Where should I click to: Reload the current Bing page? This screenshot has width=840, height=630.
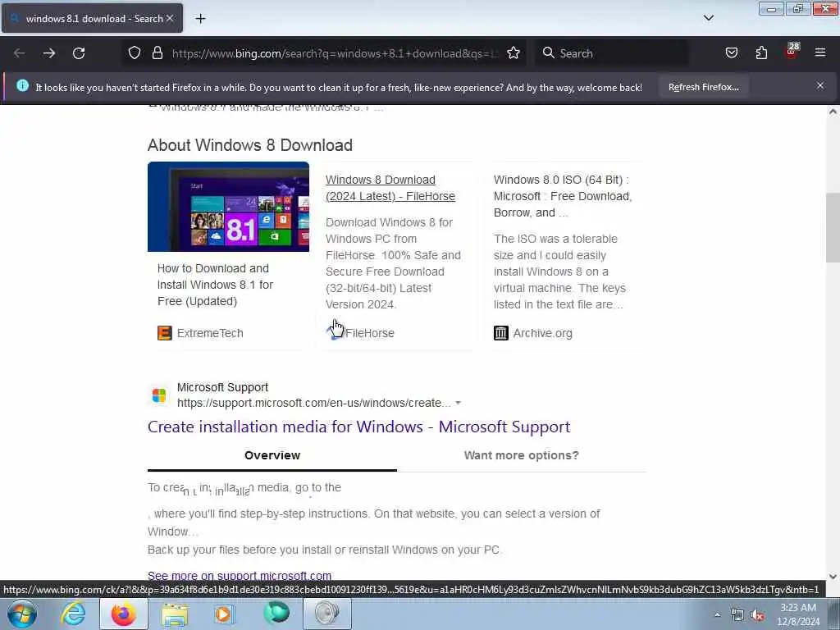(x=79, y=53)
